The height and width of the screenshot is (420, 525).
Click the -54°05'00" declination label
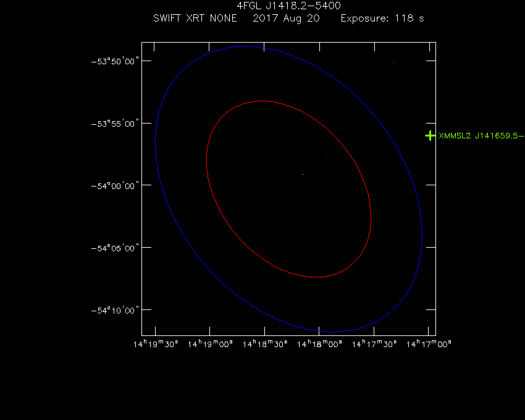(x=115, y=248)
